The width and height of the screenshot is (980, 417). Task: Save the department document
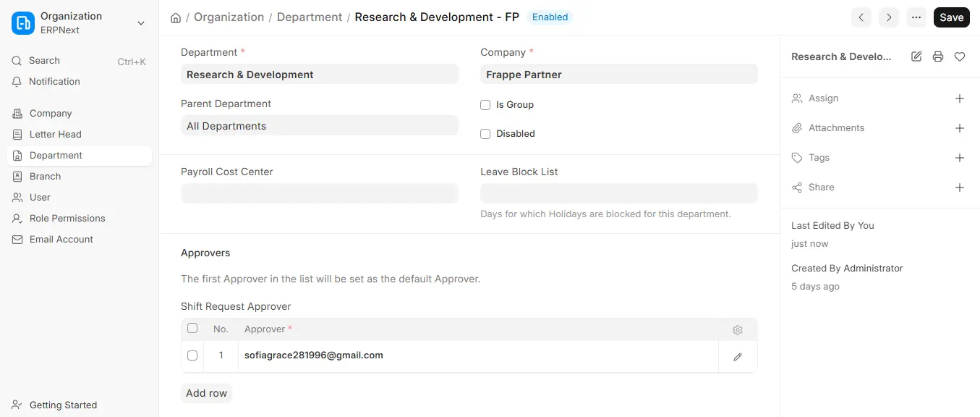pyautogui.click(x=951, y=17)
